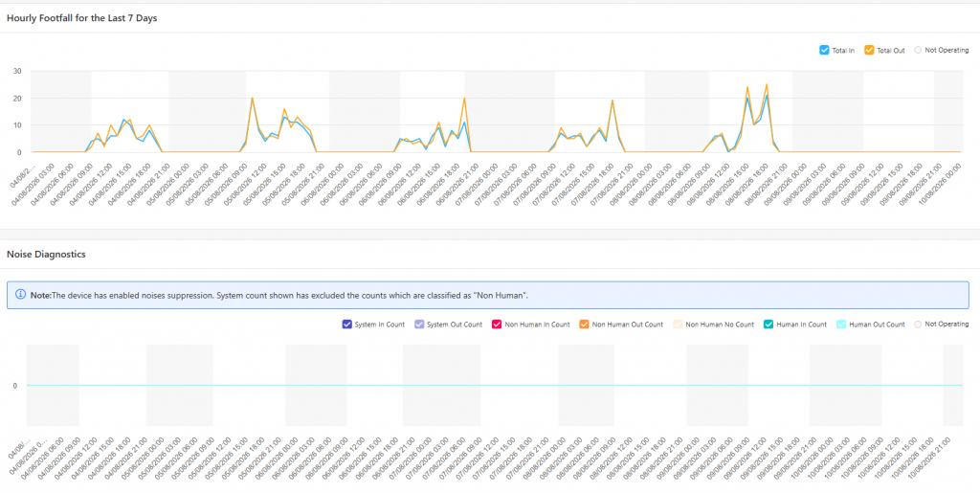Uncheck the Total Out legend checkbox
This screenshot has height=493, width=980.
pos(869,50)
